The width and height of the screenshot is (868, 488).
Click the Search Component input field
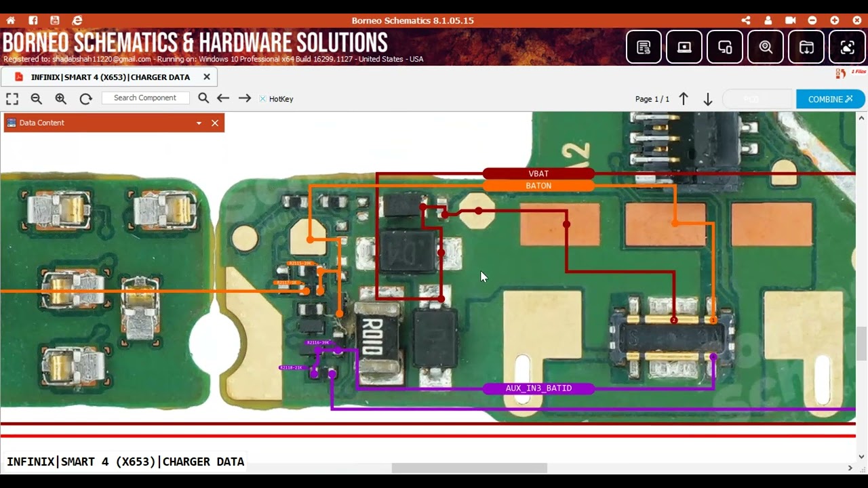point(145,98)
